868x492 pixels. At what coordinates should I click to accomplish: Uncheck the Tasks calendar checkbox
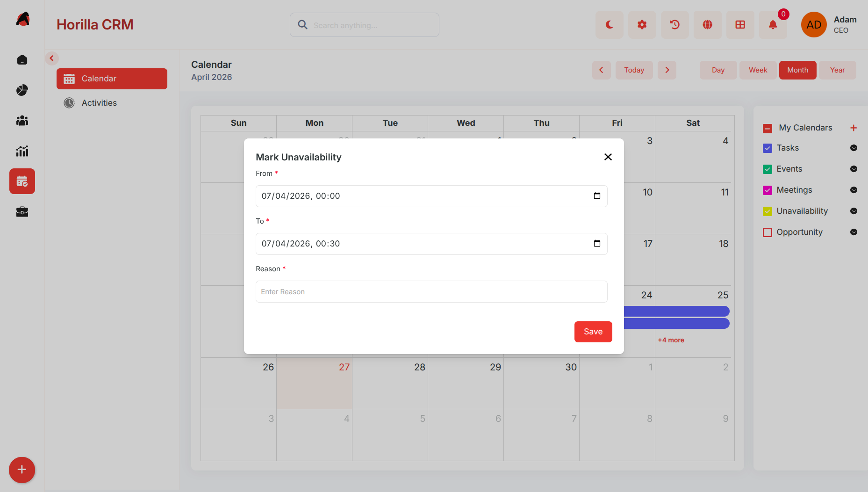click(x=768, y=148)
